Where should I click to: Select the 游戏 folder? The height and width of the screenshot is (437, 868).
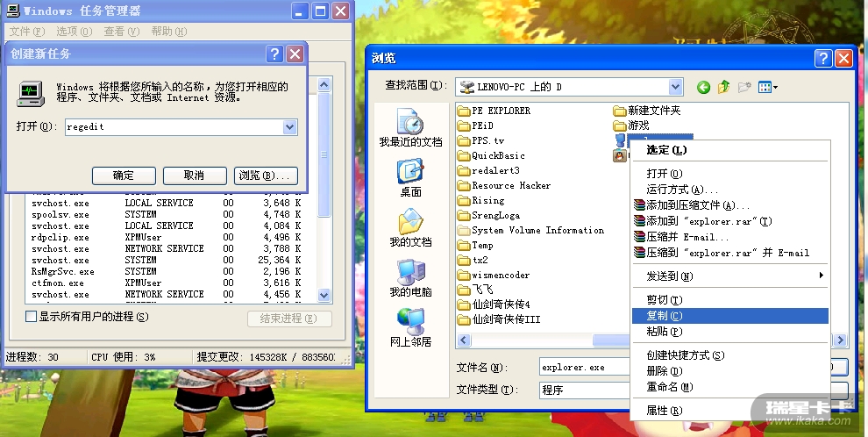tap(631, 125)
